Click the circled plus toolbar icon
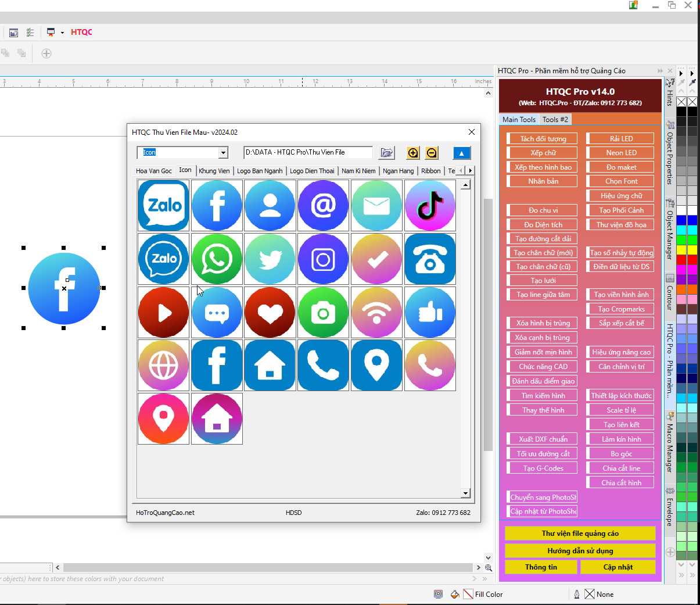 coord(46,53)
